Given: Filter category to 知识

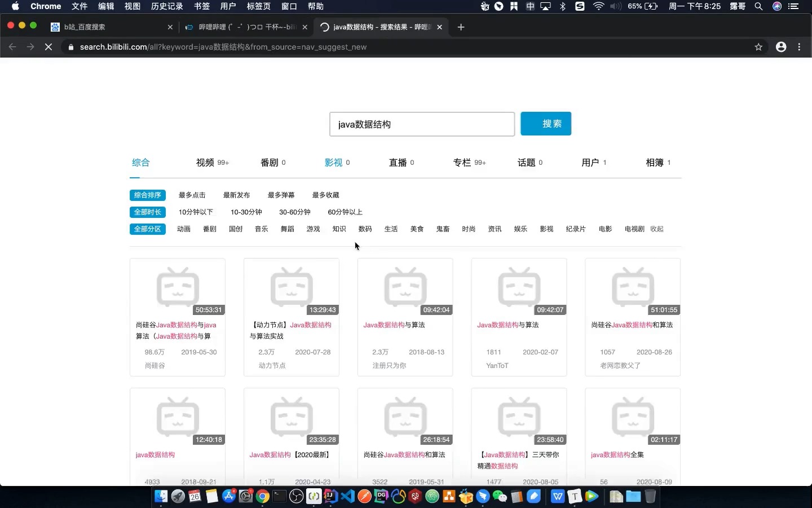Looking at the screenshot, I should 339,229.
